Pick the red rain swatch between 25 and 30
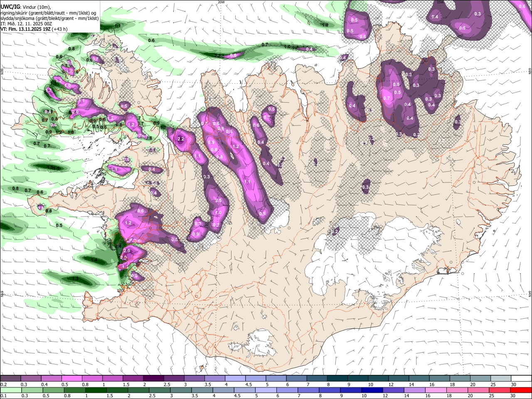Image resolution: width=532 pixels, height=399 pixels. 499,390
